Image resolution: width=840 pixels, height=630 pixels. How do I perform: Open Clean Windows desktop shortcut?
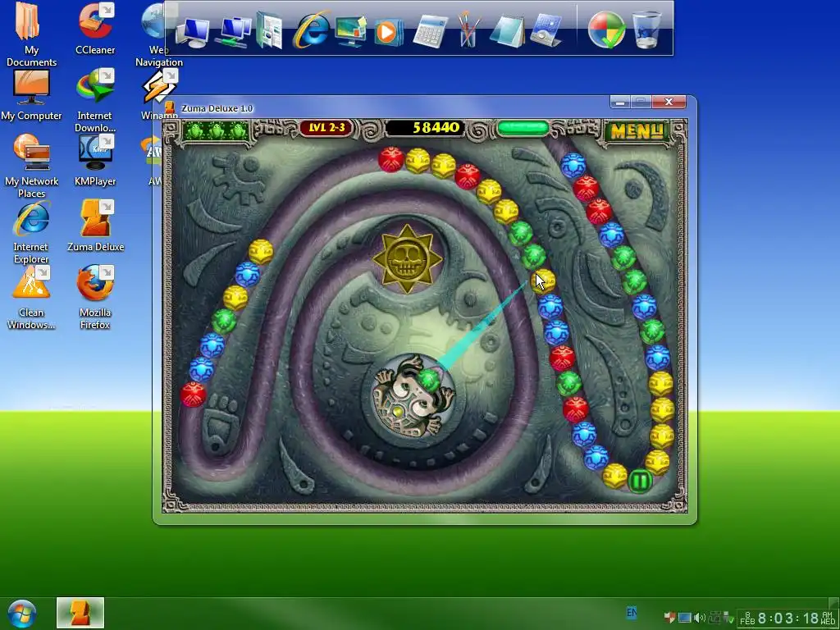31,298
